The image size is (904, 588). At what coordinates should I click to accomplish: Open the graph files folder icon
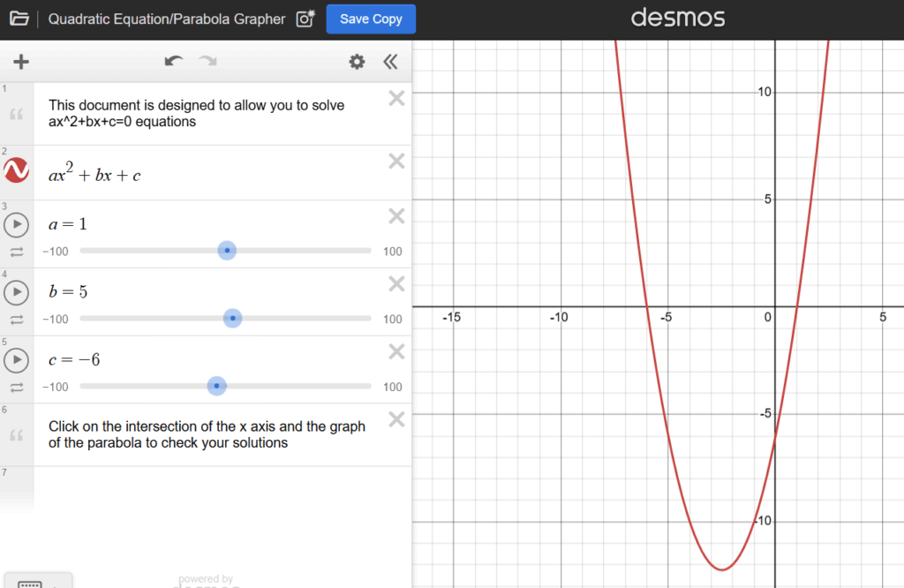pyautogui.click(x=19, y=19)
